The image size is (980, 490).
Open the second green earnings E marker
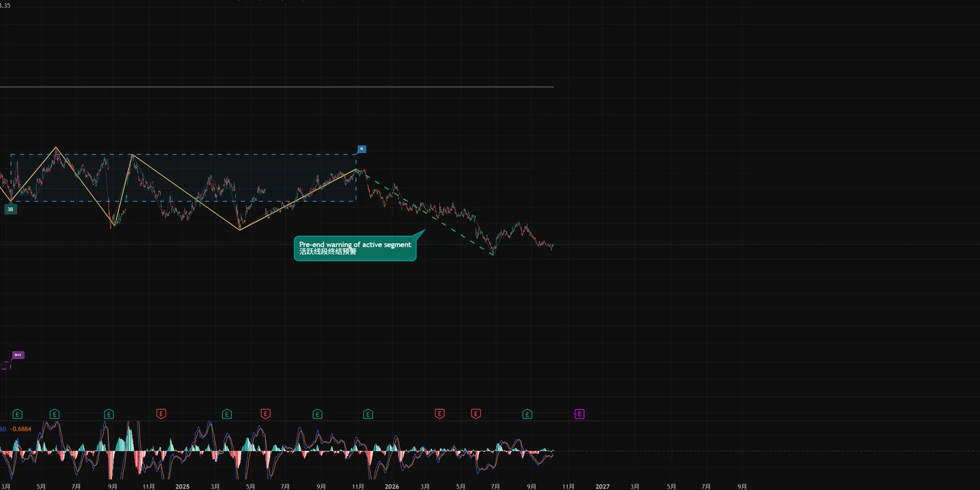coord(55,414)
